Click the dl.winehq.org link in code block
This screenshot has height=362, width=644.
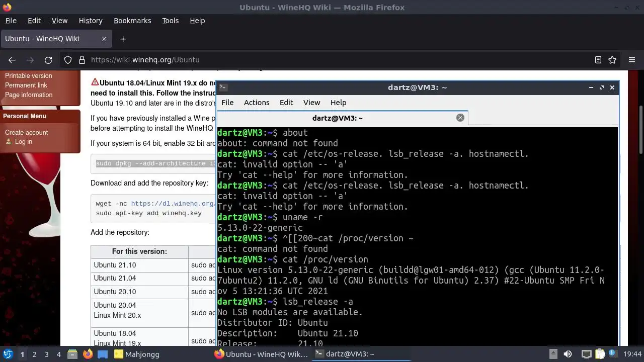(173, 204)
